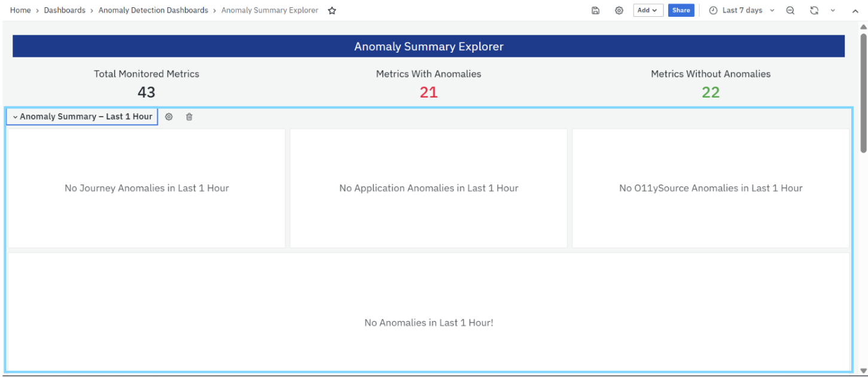Click the scrollbar up arrow
The height and width of the screenshot is (377, 868).
click(863, 27)
